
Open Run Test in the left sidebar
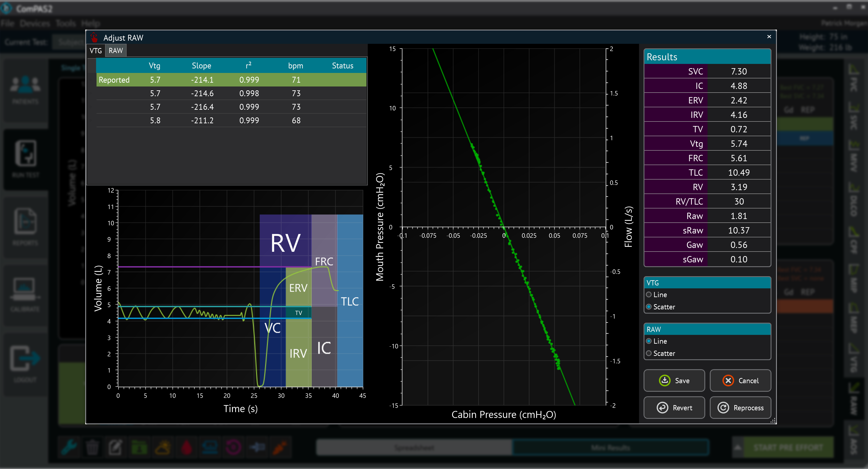point(26,160)
